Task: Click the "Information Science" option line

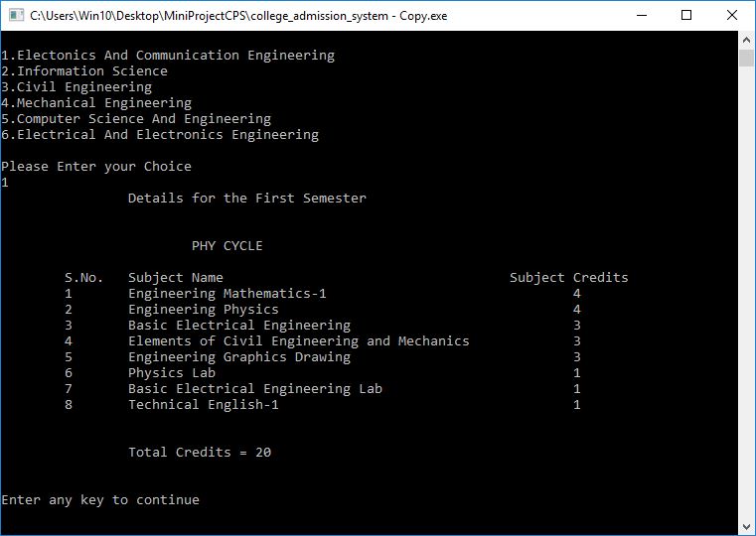Action: tap(84, 70)
